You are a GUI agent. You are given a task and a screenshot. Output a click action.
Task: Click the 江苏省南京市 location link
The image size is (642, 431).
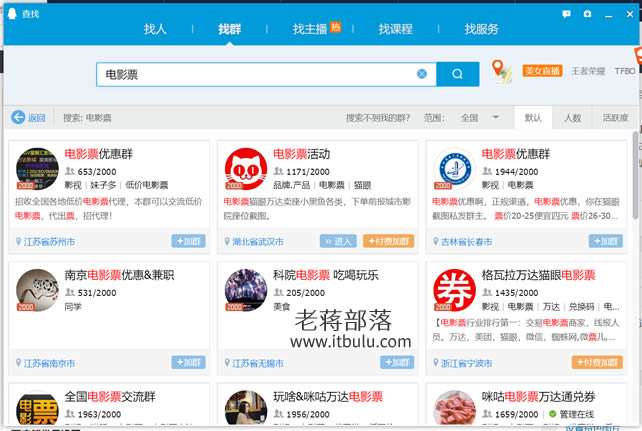coord(49,363)
